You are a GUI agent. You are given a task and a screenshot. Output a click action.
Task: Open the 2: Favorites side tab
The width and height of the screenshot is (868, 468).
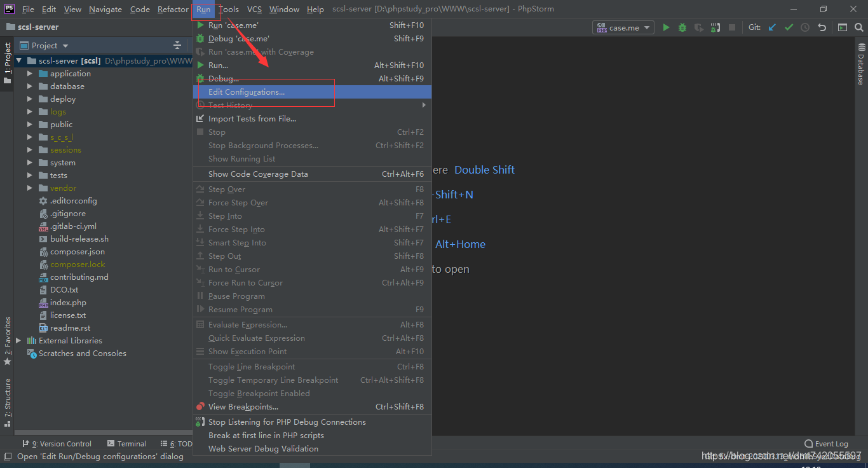pyautogui.click(x=7, y=341)
